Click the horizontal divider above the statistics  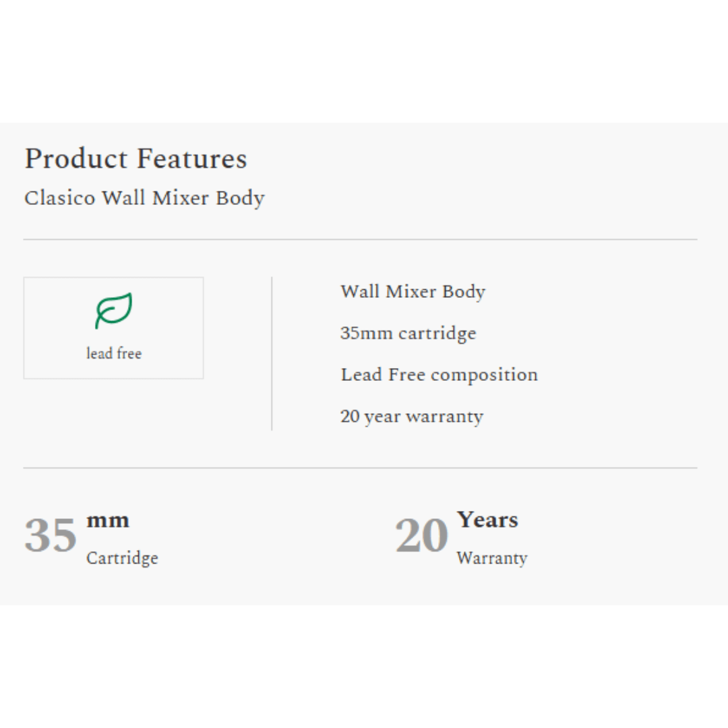[x=360, y=468]
